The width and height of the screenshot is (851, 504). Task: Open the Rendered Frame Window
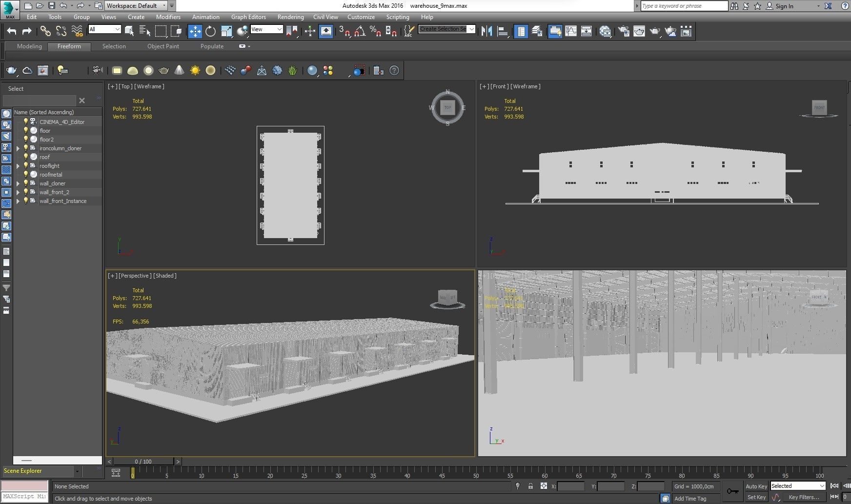[639, 31]
